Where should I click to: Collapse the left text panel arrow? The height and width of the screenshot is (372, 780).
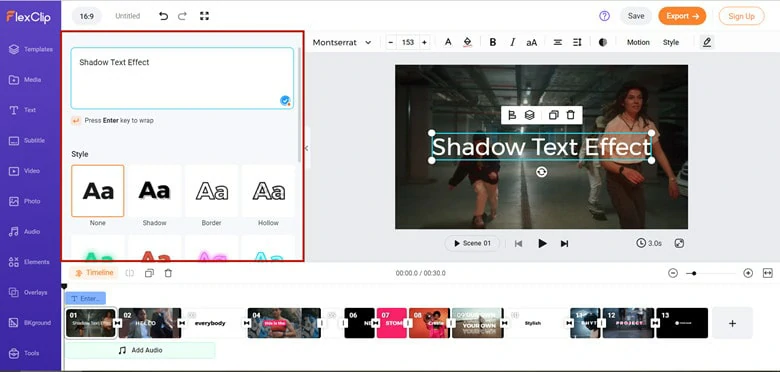306,148
